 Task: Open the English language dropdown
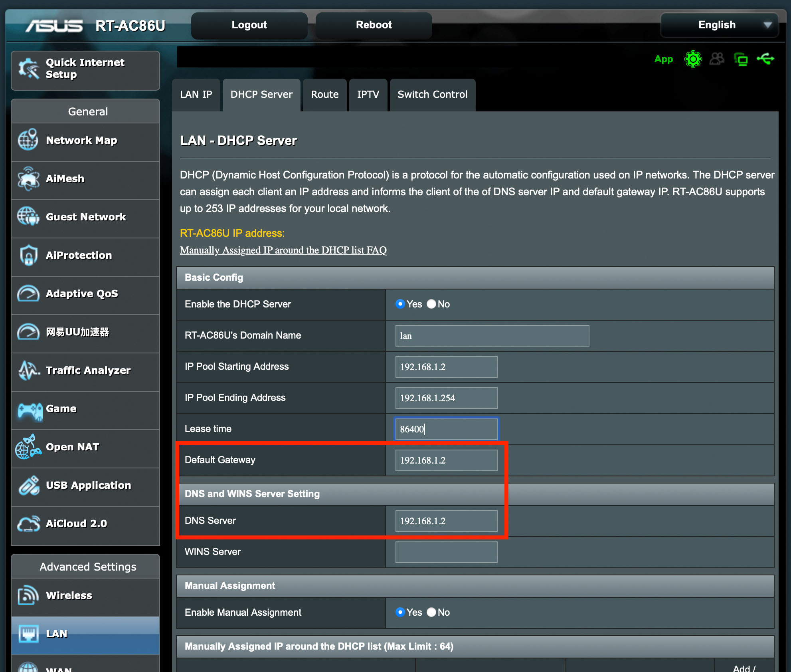pyautogui.click(x=719, y=25)
